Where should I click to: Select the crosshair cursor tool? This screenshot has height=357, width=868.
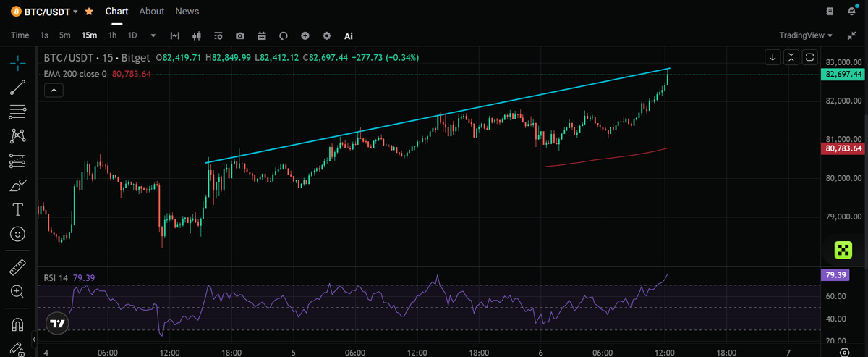[x=17, y=63]
